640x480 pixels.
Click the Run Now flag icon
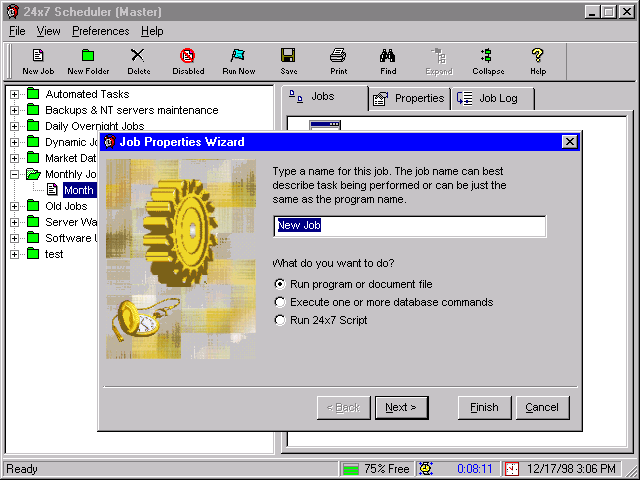[238, 56]
